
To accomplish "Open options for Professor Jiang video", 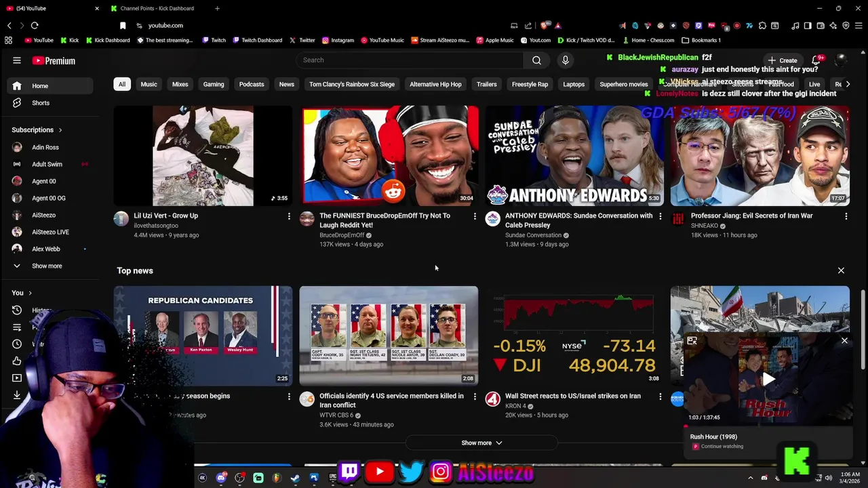I will click(846, 216).
